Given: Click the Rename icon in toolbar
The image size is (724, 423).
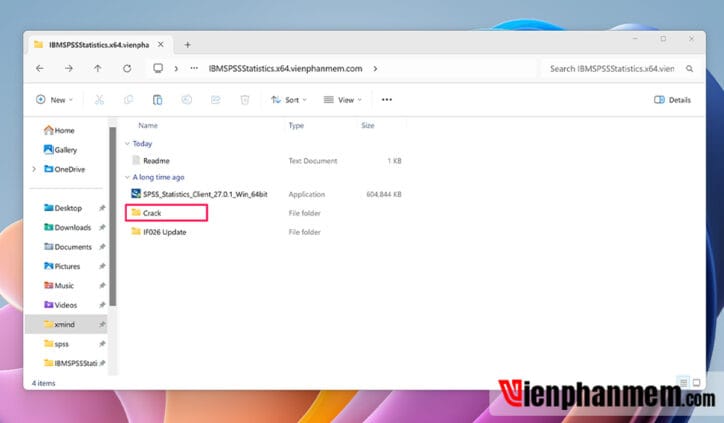Looking at the screenshot, I should pos(187,100).
